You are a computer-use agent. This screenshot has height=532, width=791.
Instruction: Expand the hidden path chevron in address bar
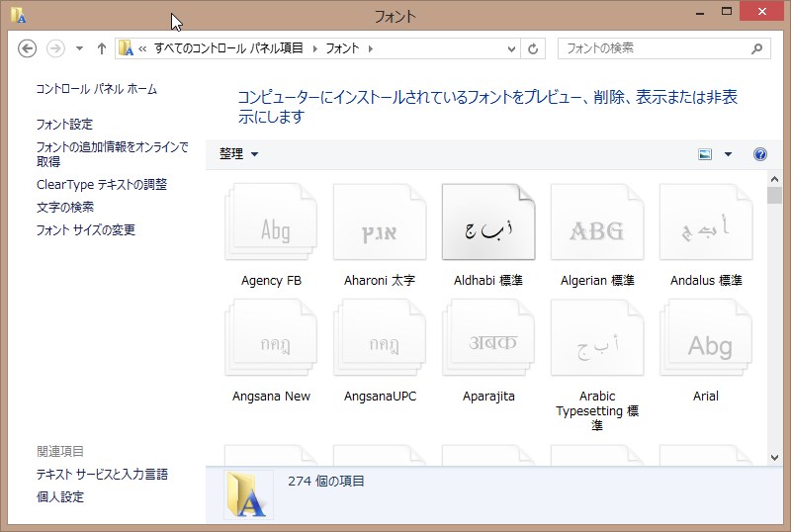pos(142,49)
